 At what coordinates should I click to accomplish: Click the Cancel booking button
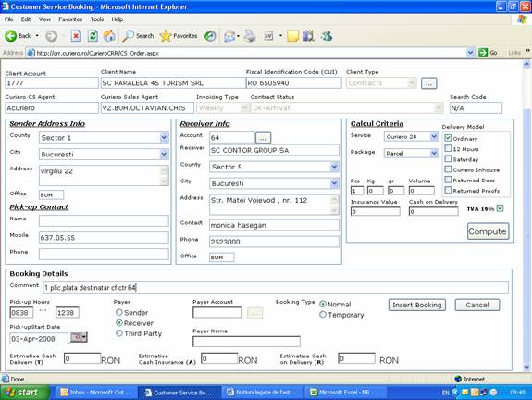[477, 305]
